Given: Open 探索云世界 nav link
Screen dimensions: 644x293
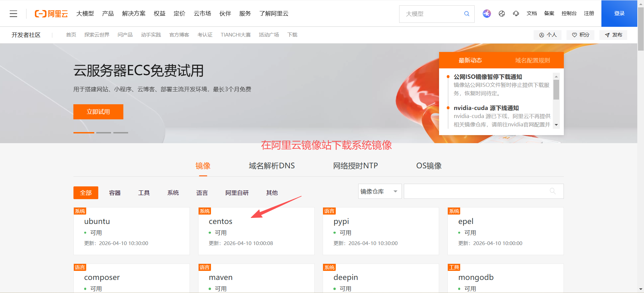Looking at the screenshot, I should (x=97, y=35).
